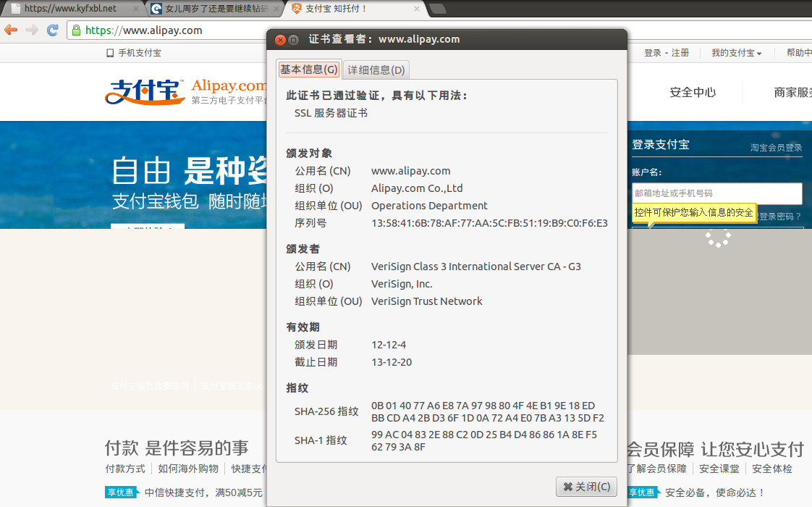Close the 支付宝 知托付 browser tab
Screen dimensions: 812x507
[417, 8]
